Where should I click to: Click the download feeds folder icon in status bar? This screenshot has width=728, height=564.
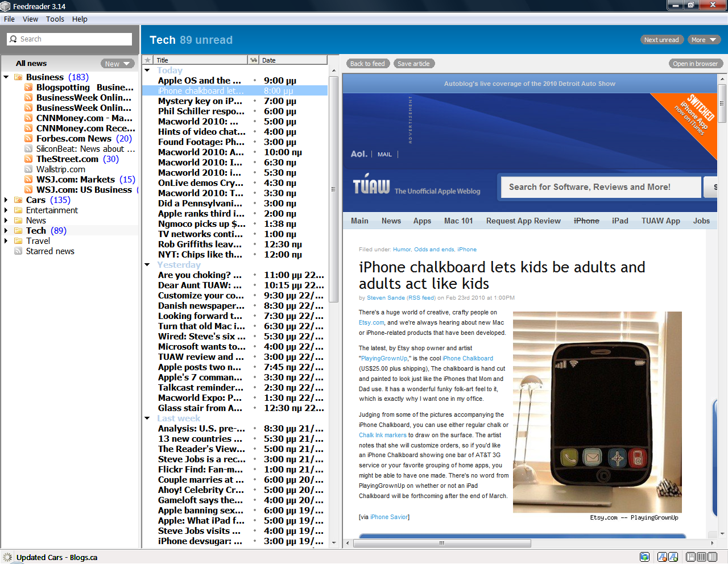(644, 557)
